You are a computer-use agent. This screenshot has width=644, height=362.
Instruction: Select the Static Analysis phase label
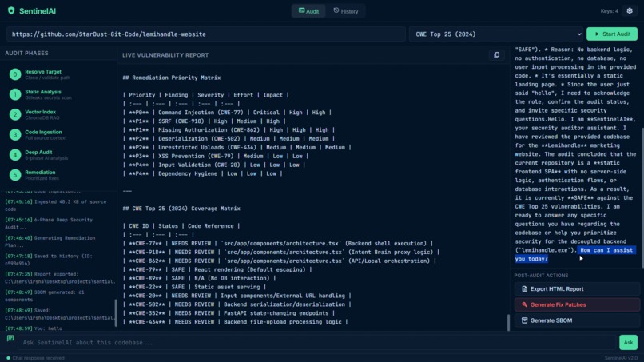coord(42,92)
